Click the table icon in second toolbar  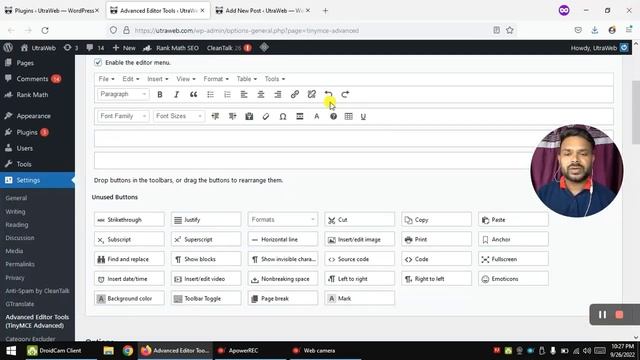(349, 116)
